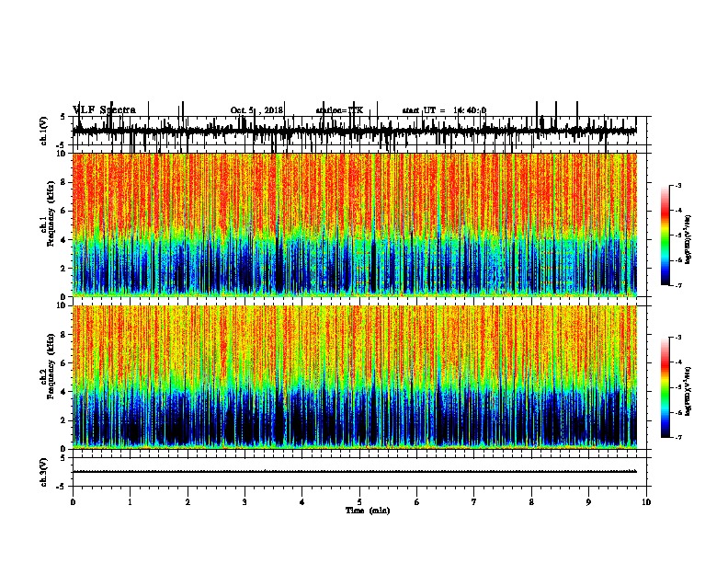This screenshot has width=728, height=563.
Task: Click the ch.1 color bar log(PSD) label
Action: coord(688,240)
